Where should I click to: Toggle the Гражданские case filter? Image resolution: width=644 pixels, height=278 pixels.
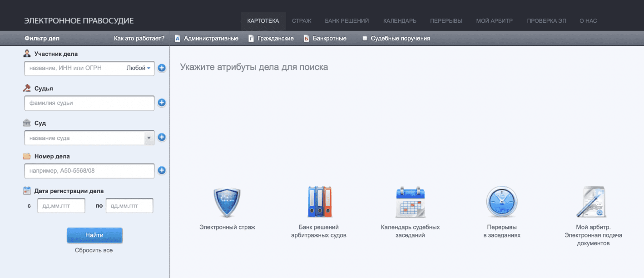point(271,39)
